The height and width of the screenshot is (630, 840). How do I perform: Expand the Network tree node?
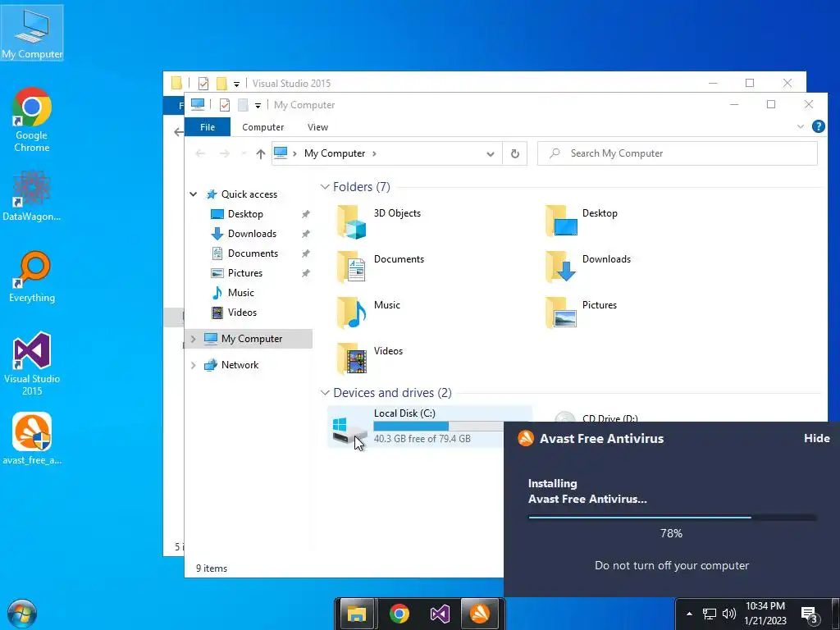194,365
